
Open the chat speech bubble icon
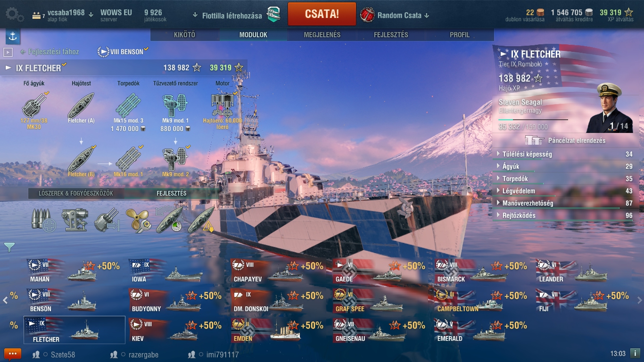(x=13, y=354)
